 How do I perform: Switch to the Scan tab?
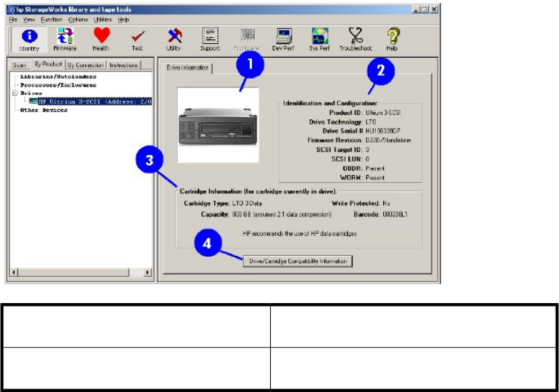coord(20,65)
